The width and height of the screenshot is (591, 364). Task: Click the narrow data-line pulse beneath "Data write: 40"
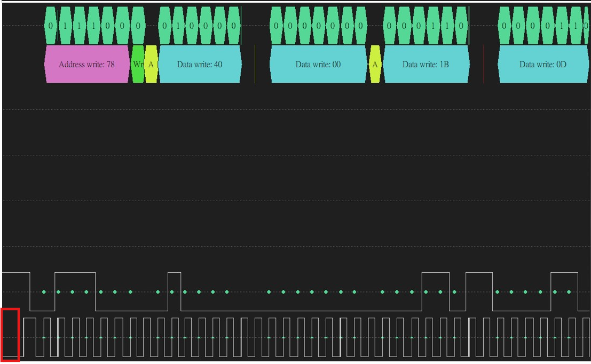174,291
